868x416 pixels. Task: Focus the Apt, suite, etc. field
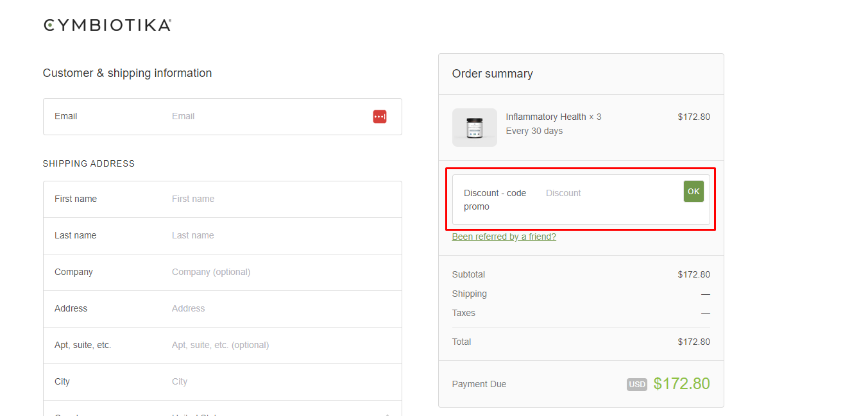point(223,345)
